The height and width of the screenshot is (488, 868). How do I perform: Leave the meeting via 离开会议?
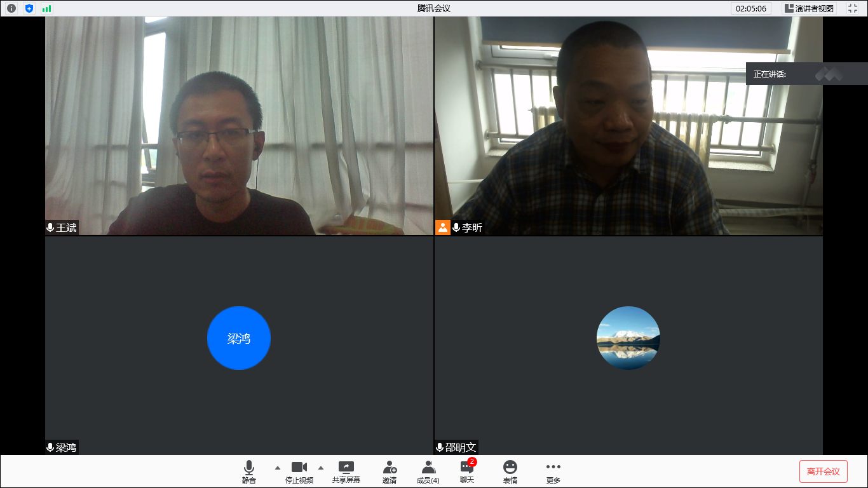(824, 471)
